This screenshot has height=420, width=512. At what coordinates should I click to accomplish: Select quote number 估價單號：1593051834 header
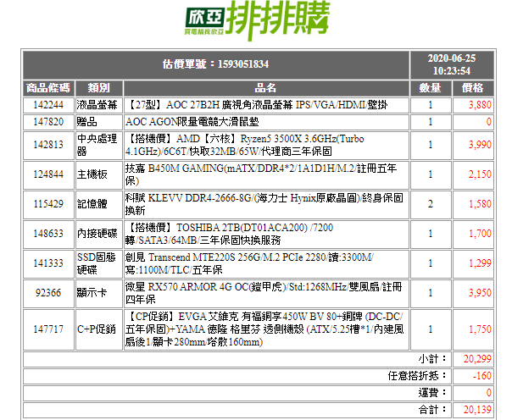216,64
